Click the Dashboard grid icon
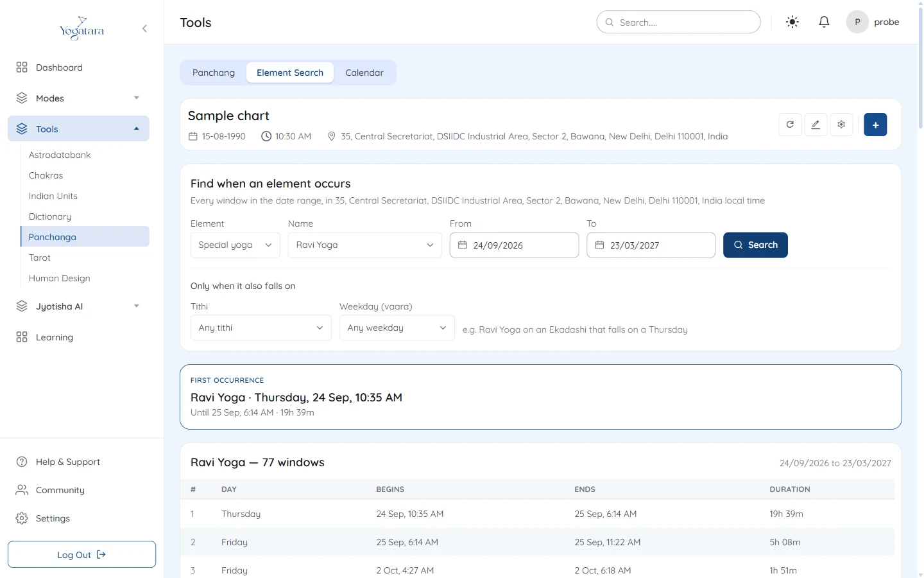The height and width of the screenshot is (578, 924). 22,67
